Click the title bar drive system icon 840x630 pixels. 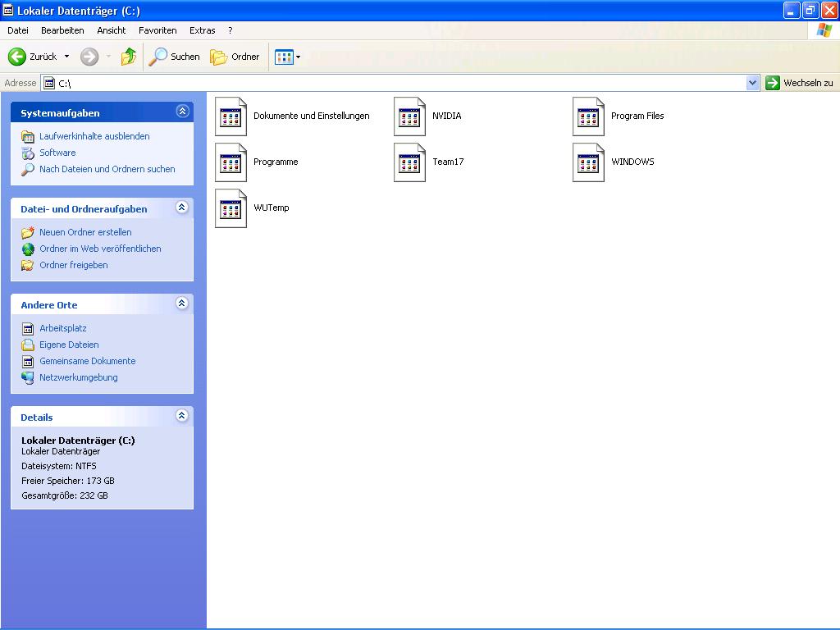8,10
